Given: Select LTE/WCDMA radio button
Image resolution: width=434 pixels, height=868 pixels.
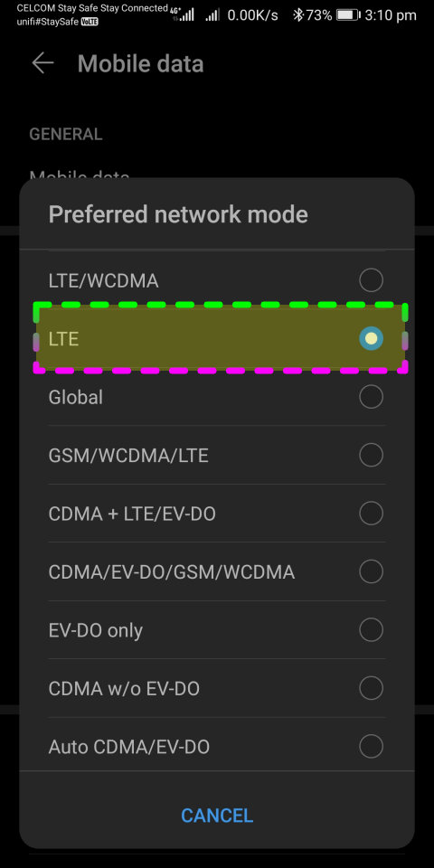Looking at the screenshot, I should [x=371, y=280].
